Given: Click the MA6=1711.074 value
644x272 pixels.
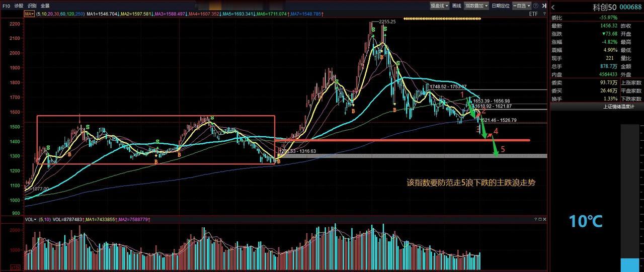Looking at the screenshot, I should click(x=272, y=14).
